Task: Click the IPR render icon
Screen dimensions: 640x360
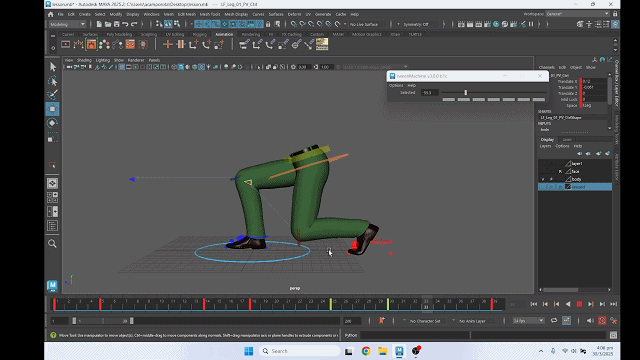Action: click(x=478, y=24)
